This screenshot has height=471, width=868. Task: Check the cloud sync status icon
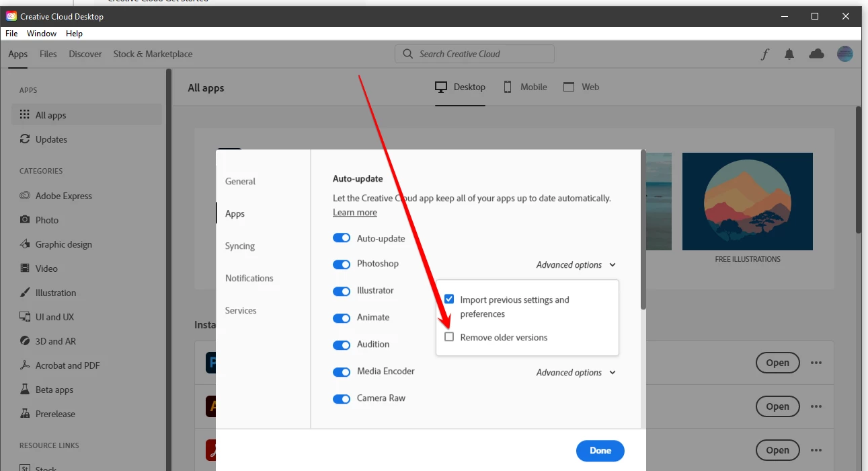pyautogui.click(x=816, y=54)
